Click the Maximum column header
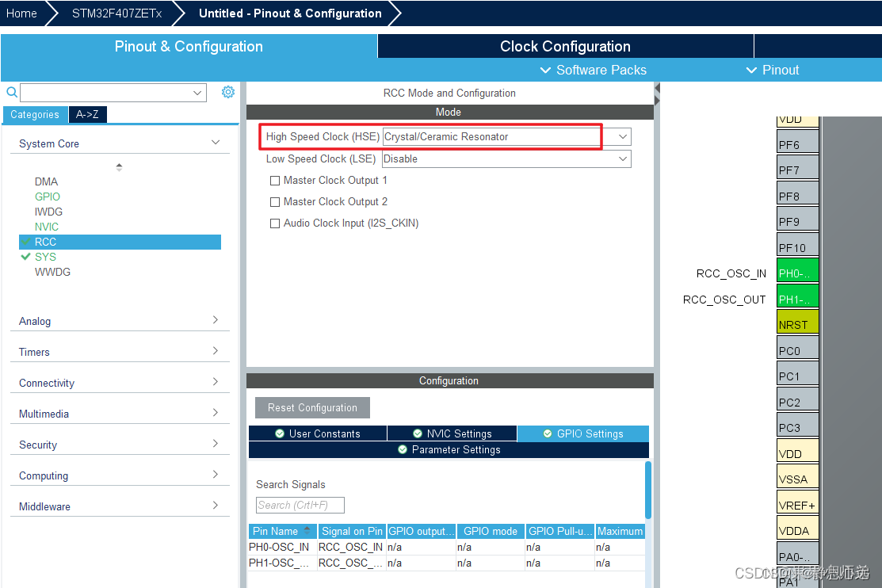This screenshot has width=882, height=588. pyautogui.click(x=620, y=531)
